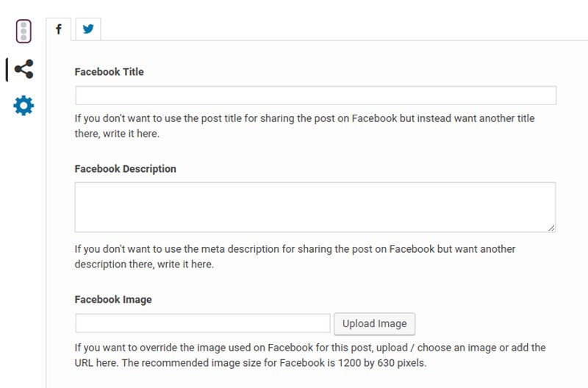Click inside the Facebook Description textarea
Viewport: 588px width, 388px height.
(315, 207)
